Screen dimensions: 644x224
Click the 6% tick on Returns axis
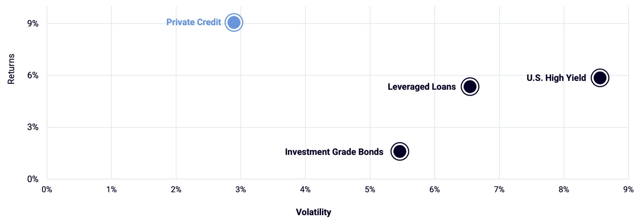[33, 75]
